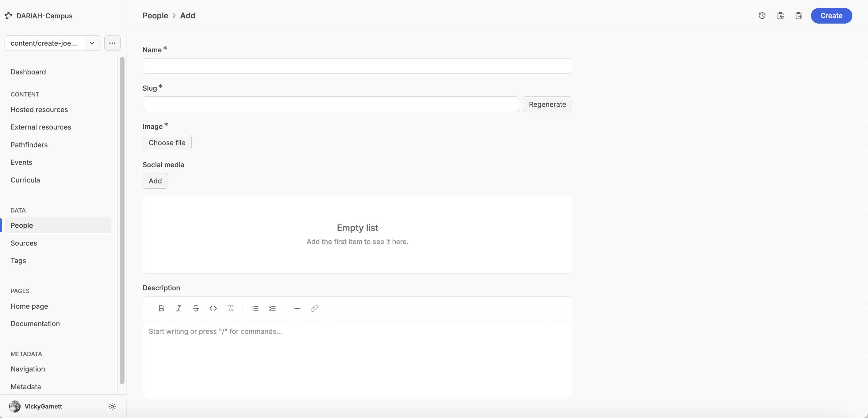Click the clipboard paste (import) icon

(780, 16)
